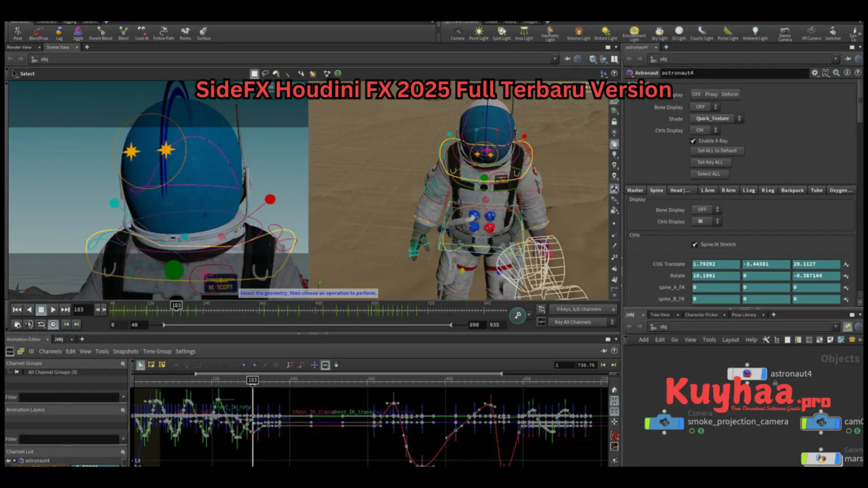Viewport: 868px width, 488px height.
Task: Select the Pose tool in the Animation shelf
Action: (x=18, y=33)
